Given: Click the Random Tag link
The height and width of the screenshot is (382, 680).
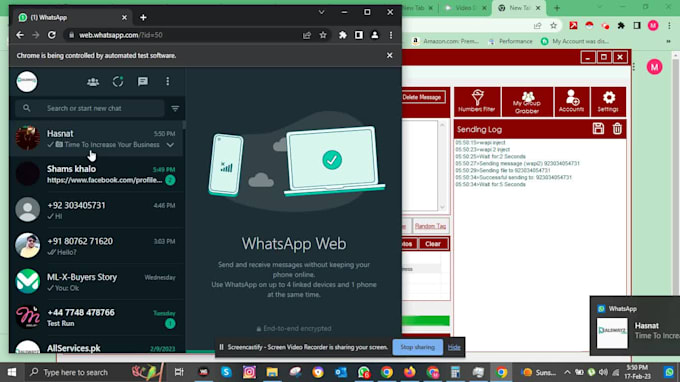Looking at the screenshot, I should (x=430, y=226).
